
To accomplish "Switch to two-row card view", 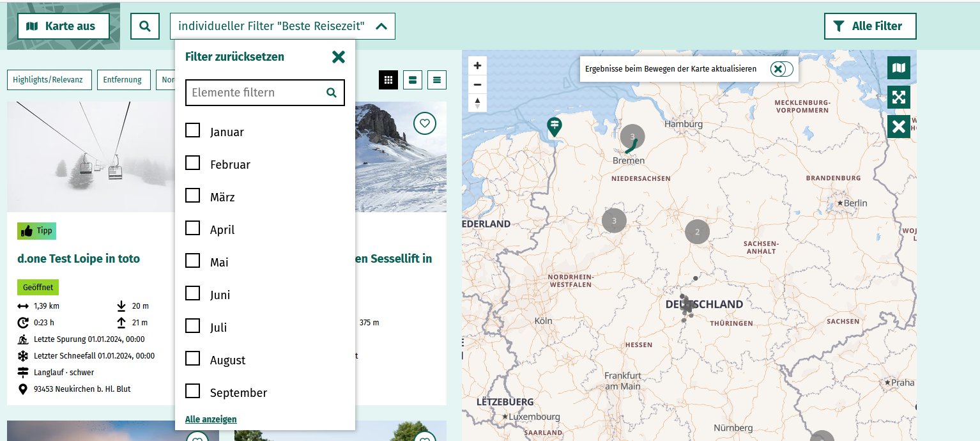I will [x=413, y=80].
